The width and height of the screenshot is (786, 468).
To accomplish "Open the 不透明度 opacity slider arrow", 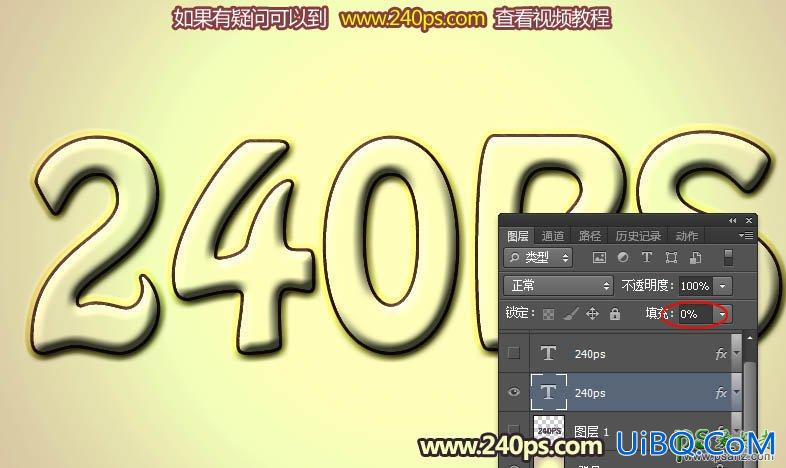I will click(x=722, y=286).
